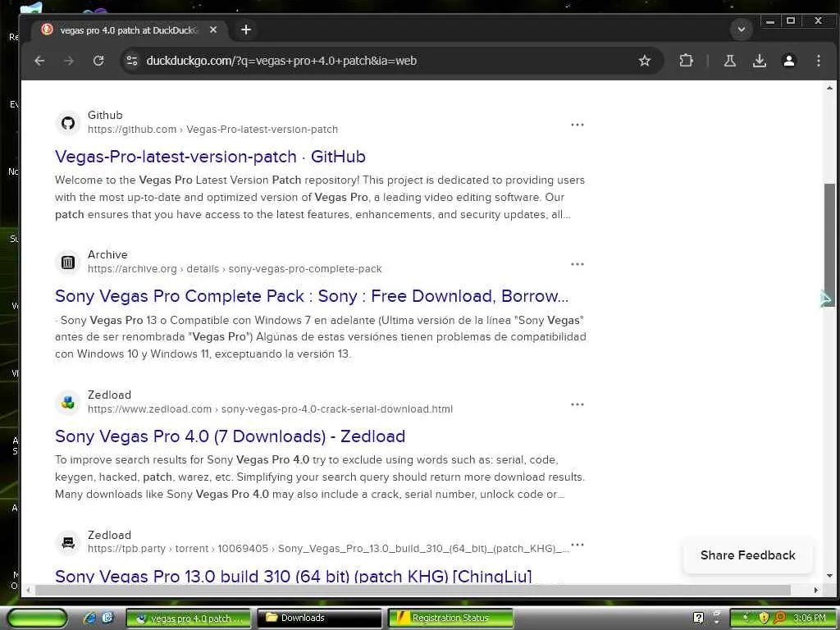
Task: Open Sony Vegas Pro Complete Pack link
Action: pyautogui.click(x=312, y=295)
